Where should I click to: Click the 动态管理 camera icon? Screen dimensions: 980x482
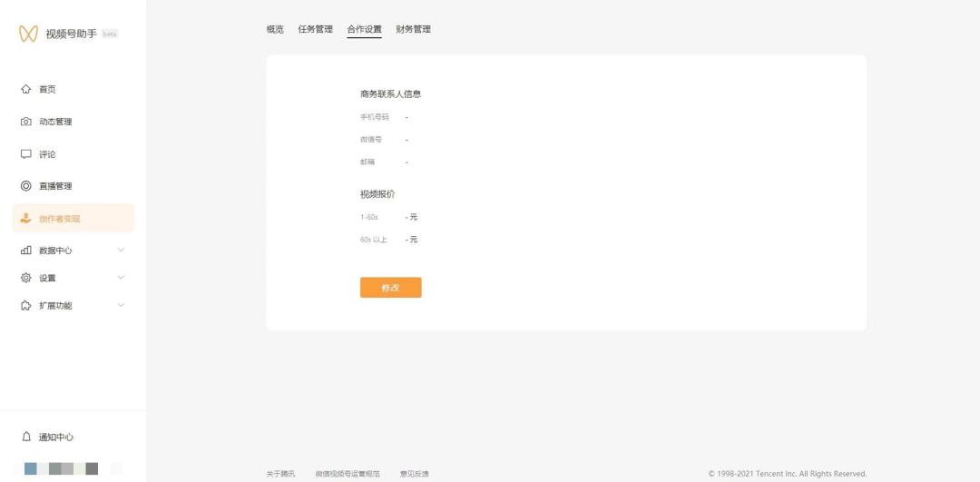pos(25,122)
